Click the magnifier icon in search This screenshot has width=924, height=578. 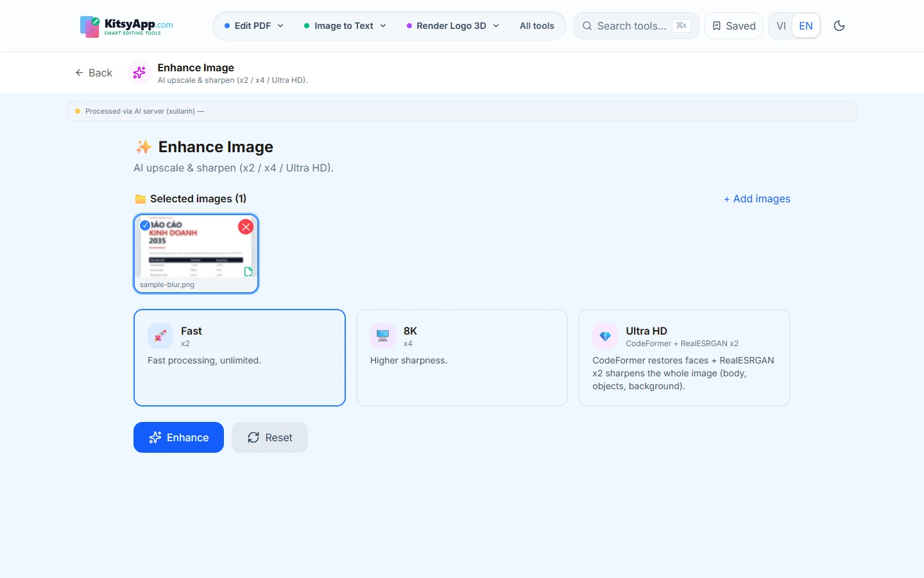(x=587, y=26)
